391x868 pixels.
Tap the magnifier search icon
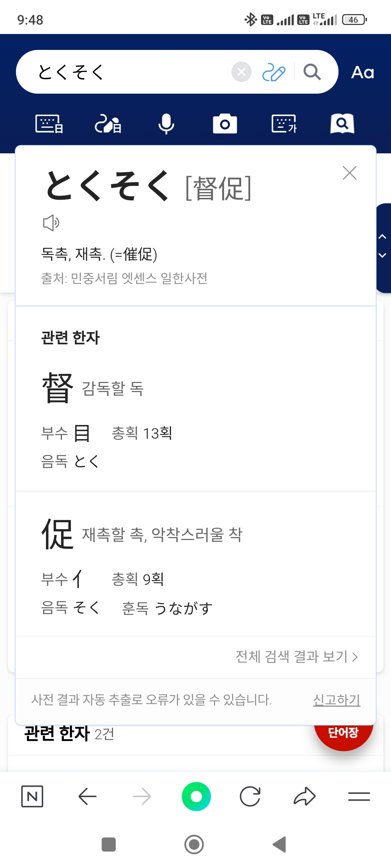312,72
